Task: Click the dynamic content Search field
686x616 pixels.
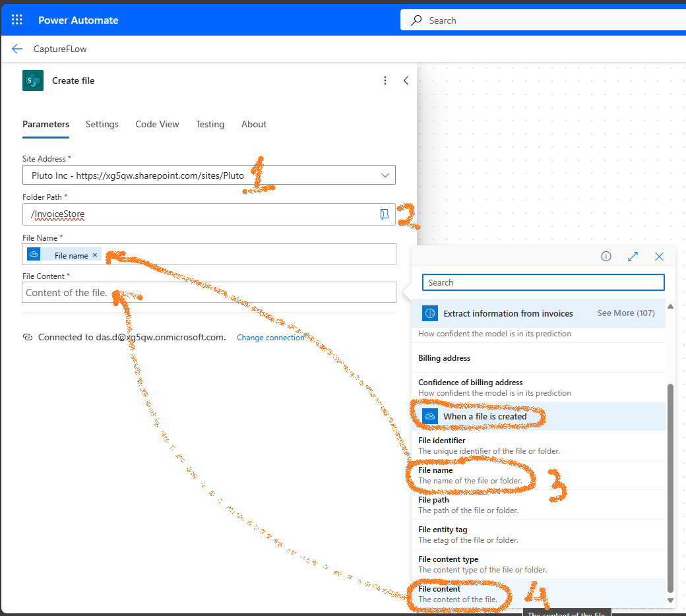Action: pos(543,283)
